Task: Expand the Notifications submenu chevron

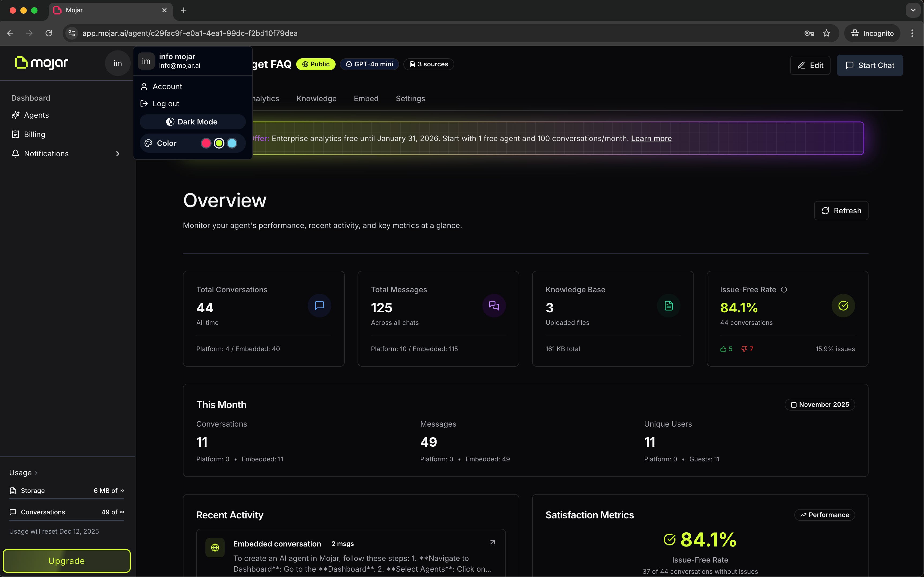Action: pos(118,154)
